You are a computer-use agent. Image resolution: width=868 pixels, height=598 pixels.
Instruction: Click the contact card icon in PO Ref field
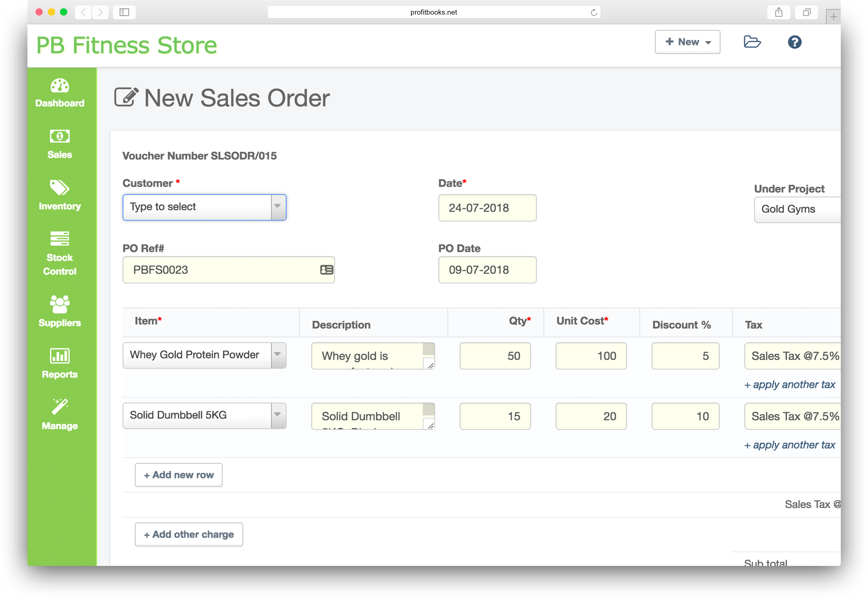coord(326,270)
